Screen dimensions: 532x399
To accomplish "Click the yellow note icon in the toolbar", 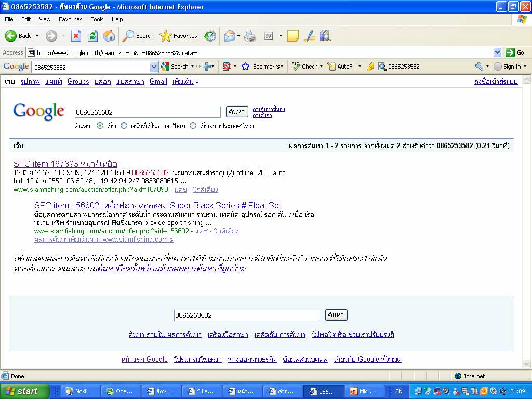I will (293, 36).
